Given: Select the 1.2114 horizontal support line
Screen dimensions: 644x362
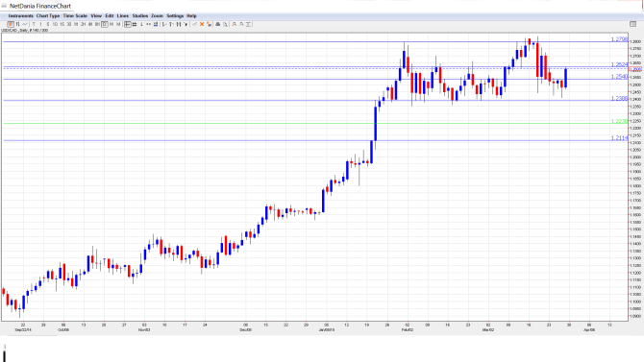Looking at the screenshot, I should click(315, 140).
